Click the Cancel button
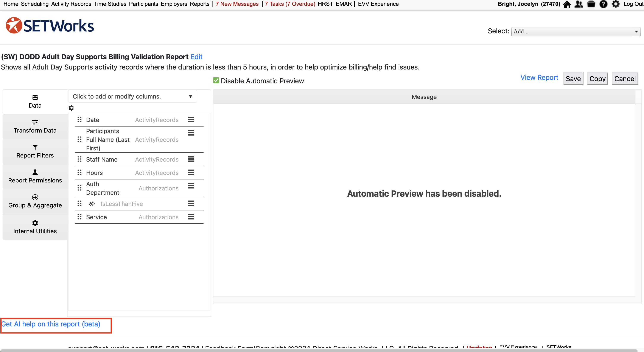Viewport: 644px width, 352px height. coord(625,79)
